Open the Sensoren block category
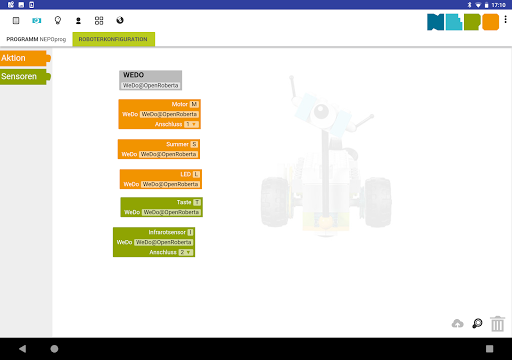The image size is (512, 360). point(25,76)
